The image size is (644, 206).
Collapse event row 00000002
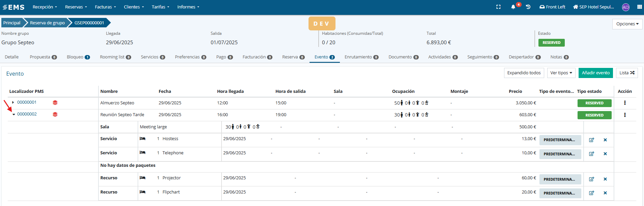pyautogui.click(x=14, y=114)
